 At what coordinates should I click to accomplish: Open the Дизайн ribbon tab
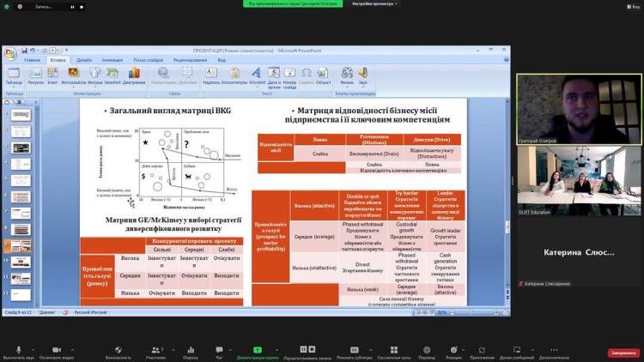[x=84, y=60]
